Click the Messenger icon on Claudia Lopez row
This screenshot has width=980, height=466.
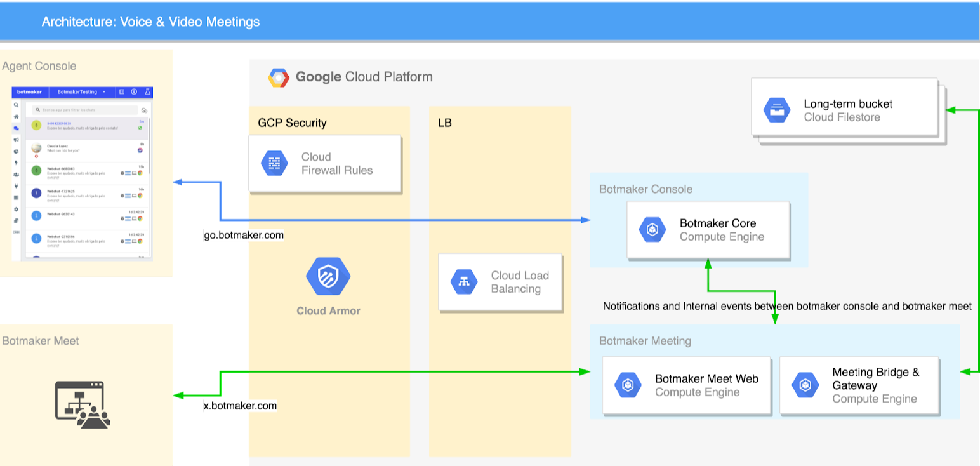tap(140, 150)
